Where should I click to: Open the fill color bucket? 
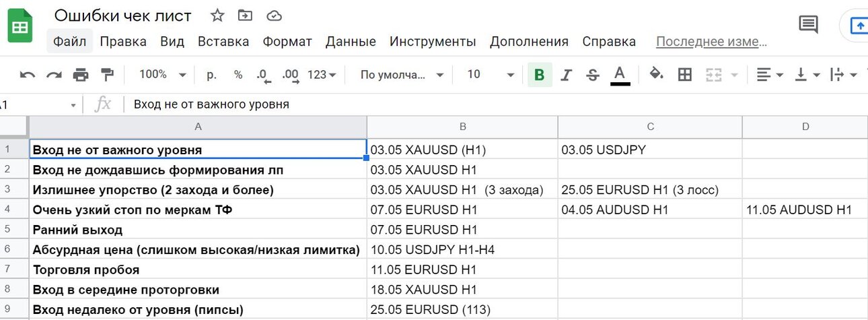coord(657,74)
